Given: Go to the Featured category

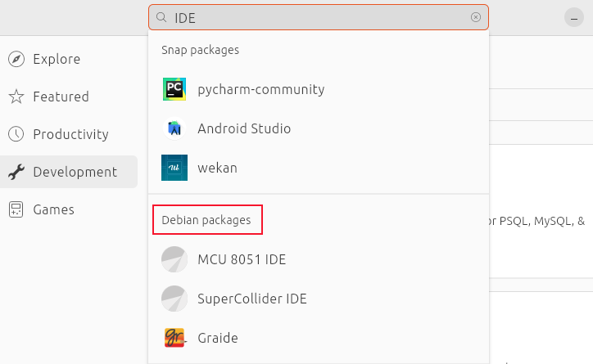Looking at the screenshot, I should tap(61, 97).
